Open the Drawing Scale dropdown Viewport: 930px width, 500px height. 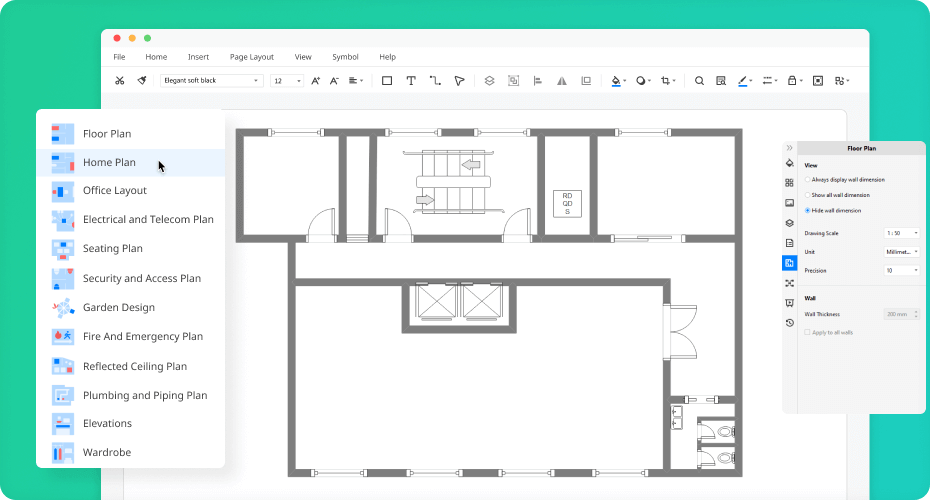point(901,232)
